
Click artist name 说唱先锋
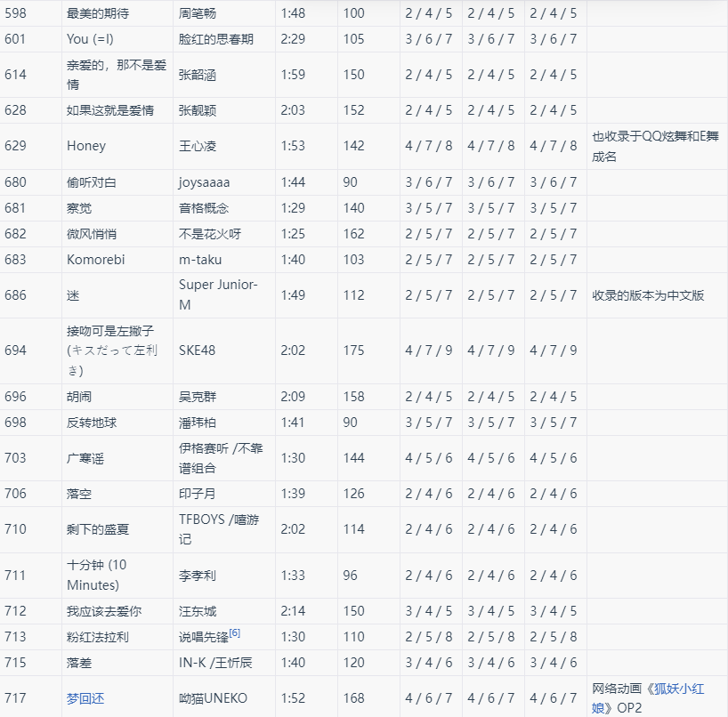click(204, 637)
